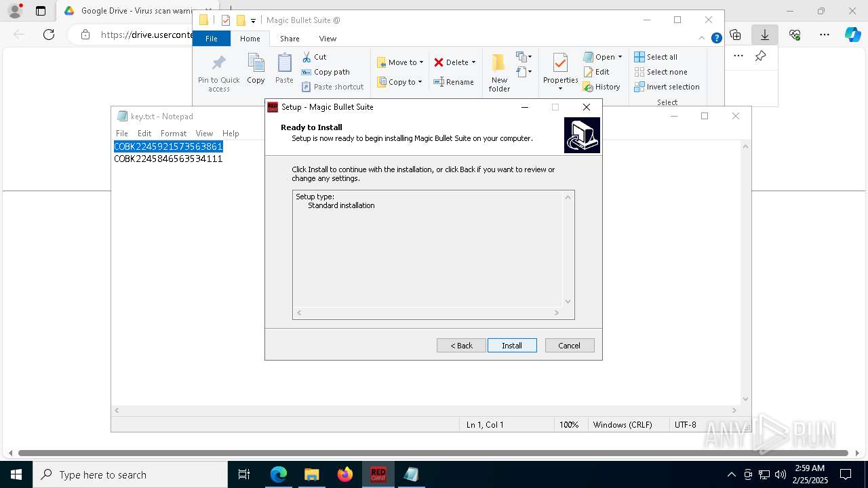Click the Edge Copilot icon
868x488 pixels.
pos(852,35)
